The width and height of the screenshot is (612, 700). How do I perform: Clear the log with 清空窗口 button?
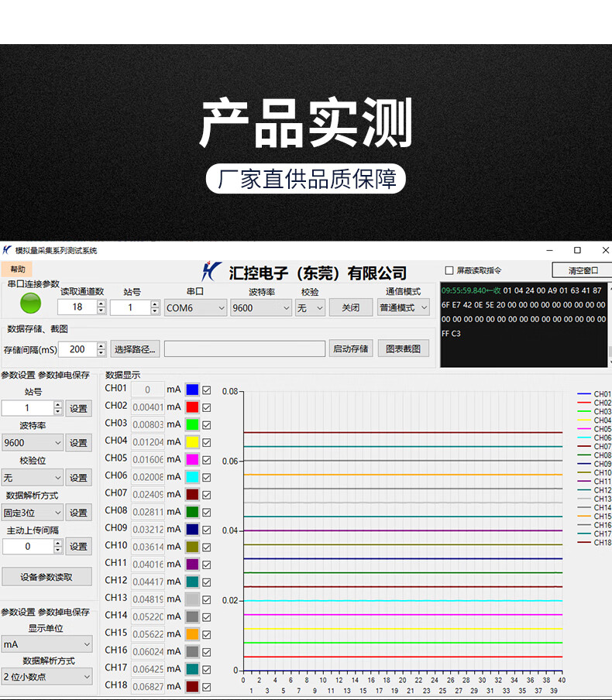click(x=583, y=270)
